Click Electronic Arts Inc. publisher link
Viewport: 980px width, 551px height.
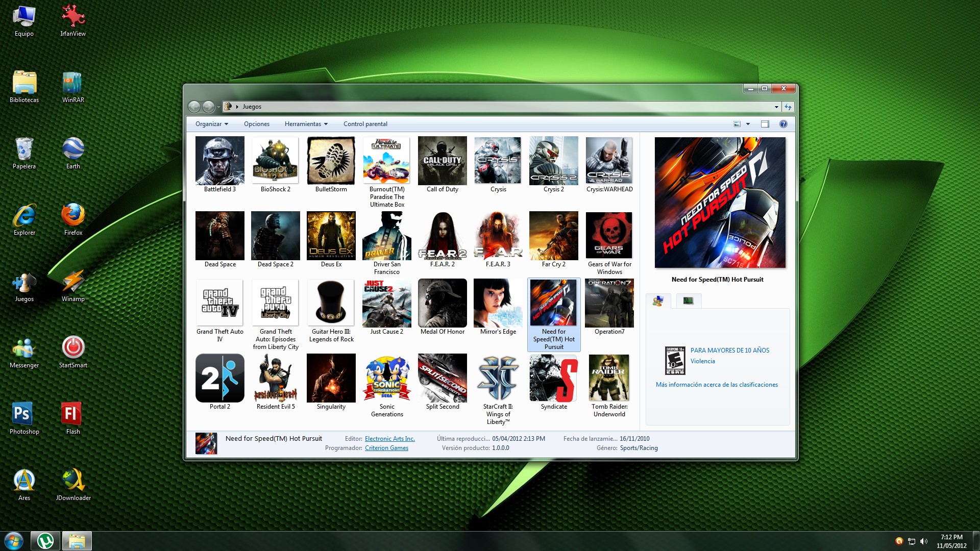click(389, 439)
